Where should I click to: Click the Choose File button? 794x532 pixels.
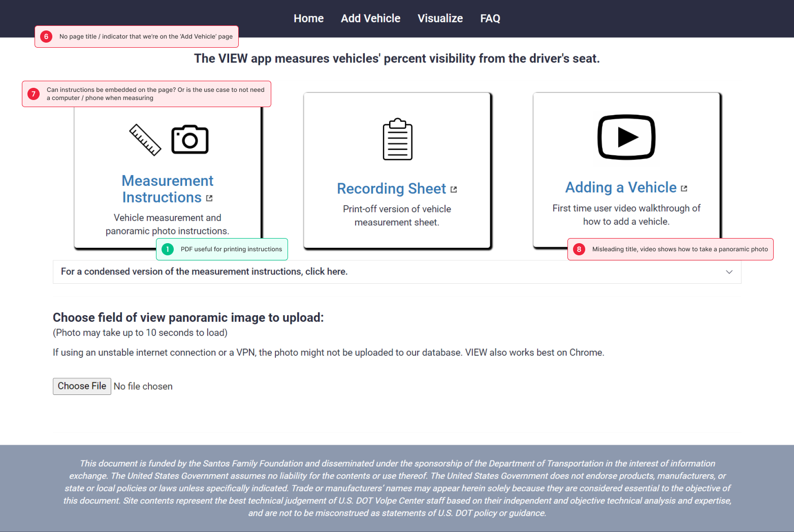click(x=82, y=386)
